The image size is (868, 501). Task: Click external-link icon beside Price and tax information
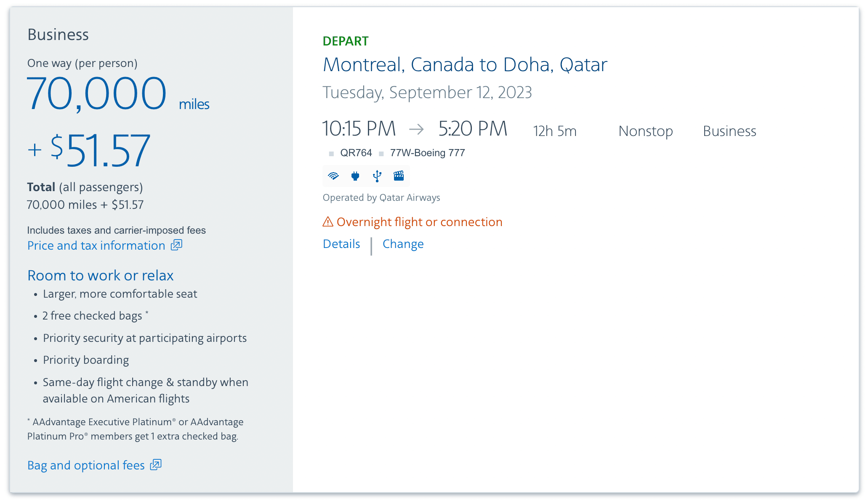click(x=176, y=245)
